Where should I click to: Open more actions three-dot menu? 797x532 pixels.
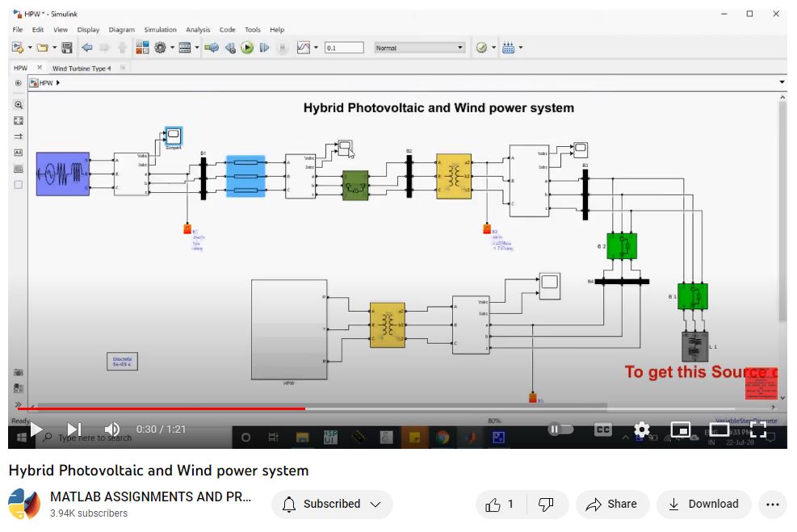pos(772,505)
